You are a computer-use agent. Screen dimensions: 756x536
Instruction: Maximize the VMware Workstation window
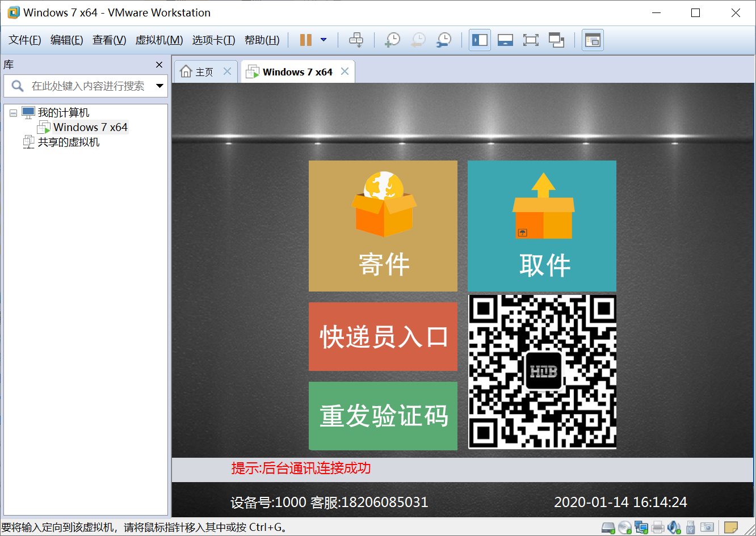pyautogui.click(x=696, y=12)
